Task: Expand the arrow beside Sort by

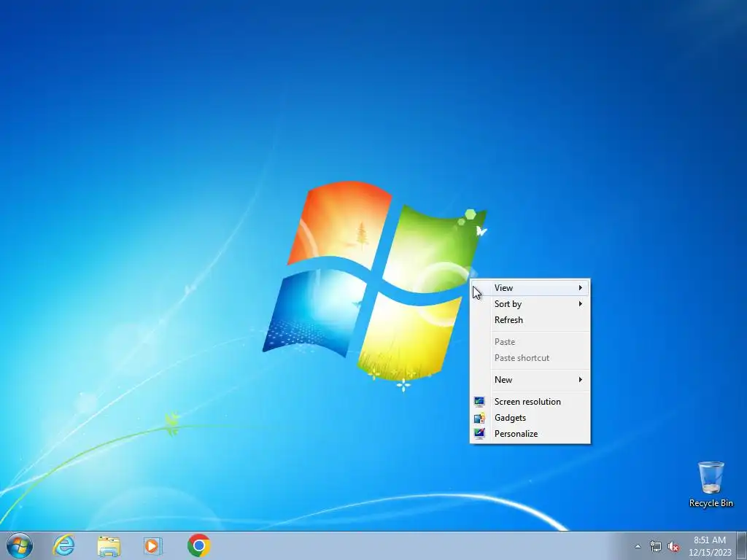Action: point(580,304)
